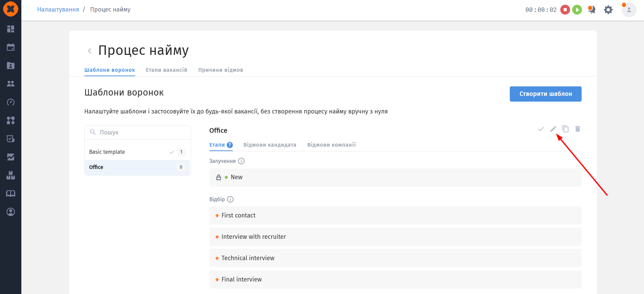Viewport: 644px width, 294px height.
Task: Start the timer with green play button
Action: 577,9
